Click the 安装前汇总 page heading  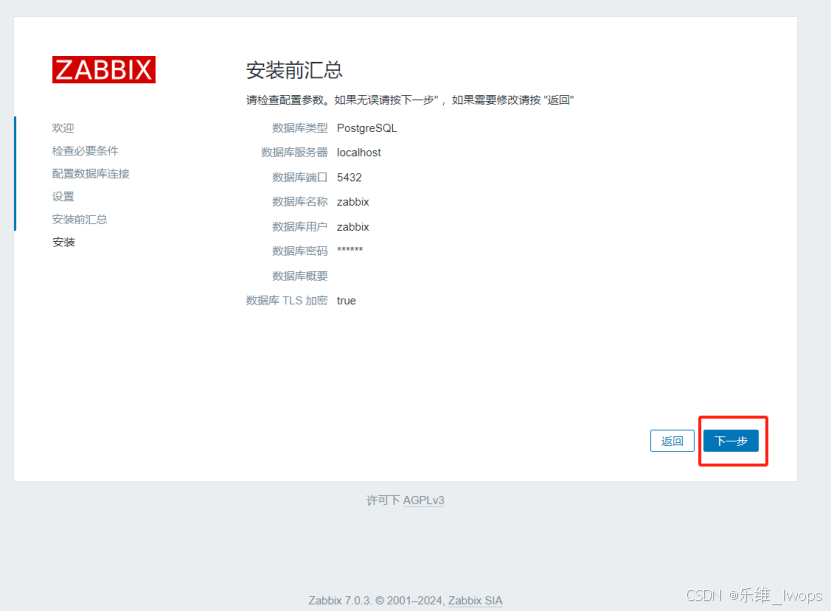click(294, 70)
